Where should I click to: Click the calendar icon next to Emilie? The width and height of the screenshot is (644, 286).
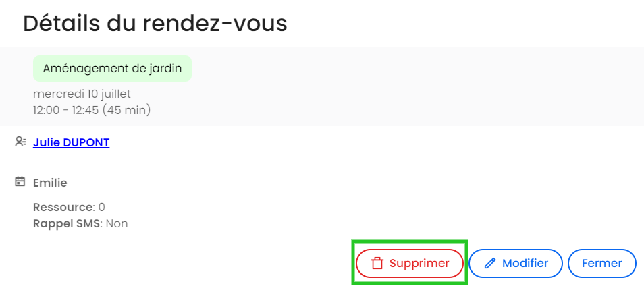[20, 181]
